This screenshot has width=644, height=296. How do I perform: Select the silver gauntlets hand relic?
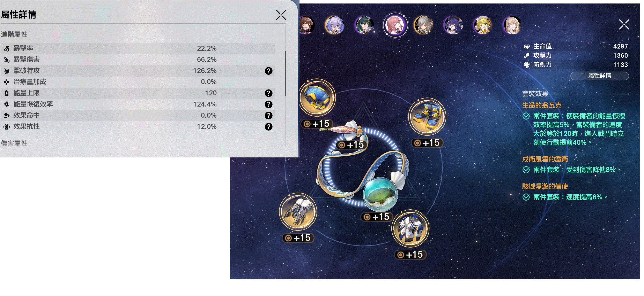[x=297, y=212]
